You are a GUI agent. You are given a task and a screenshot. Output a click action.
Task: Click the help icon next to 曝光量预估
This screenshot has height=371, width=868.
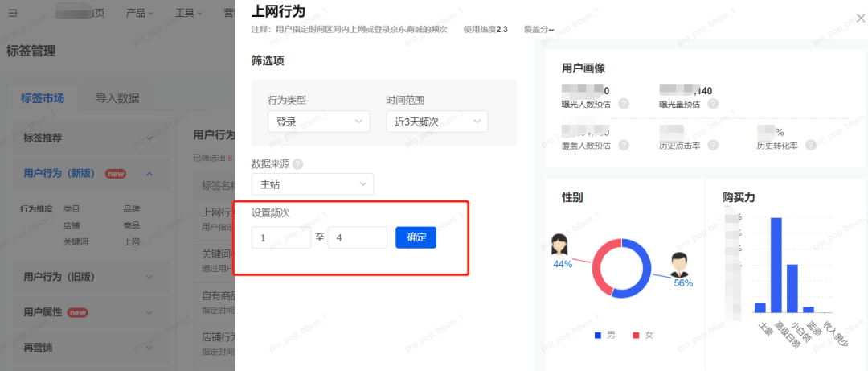[x=713, y=104]
